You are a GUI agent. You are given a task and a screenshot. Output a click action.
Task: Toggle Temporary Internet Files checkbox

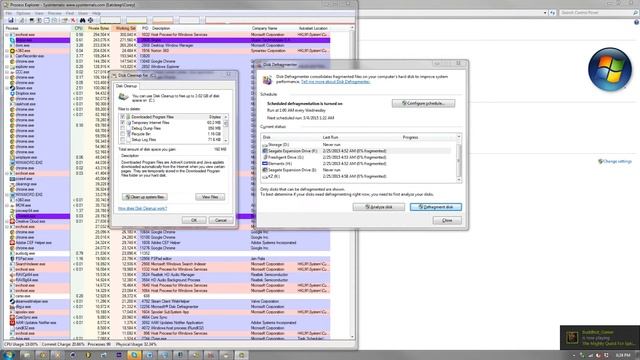[122, 122]
